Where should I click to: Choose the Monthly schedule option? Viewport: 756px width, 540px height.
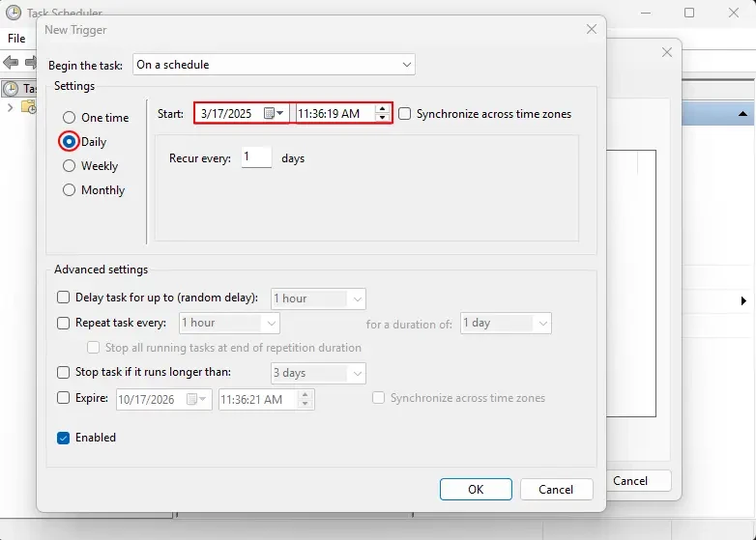point(69,190)
